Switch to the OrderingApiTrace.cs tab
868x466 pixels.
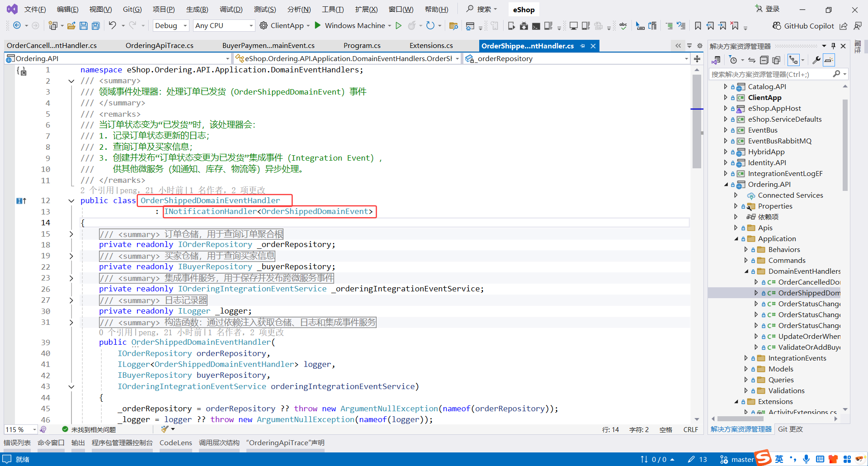click(x=160, y=46)
